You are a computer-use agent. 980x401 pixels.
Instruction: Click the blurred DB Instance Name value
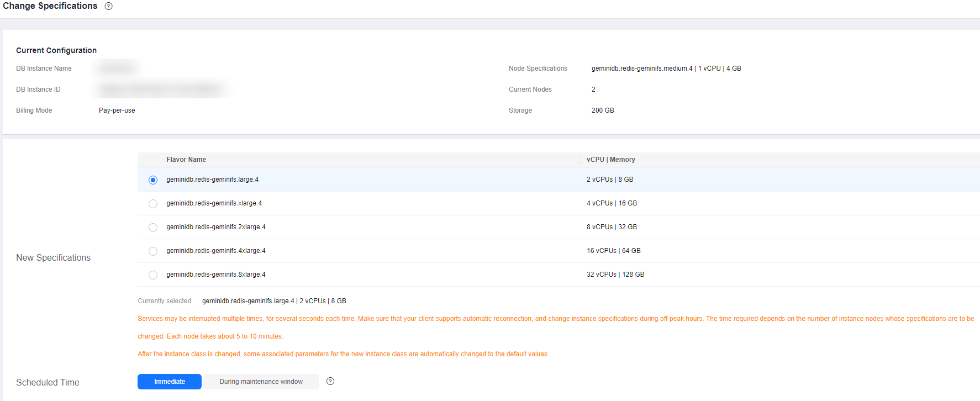(117, 68)
